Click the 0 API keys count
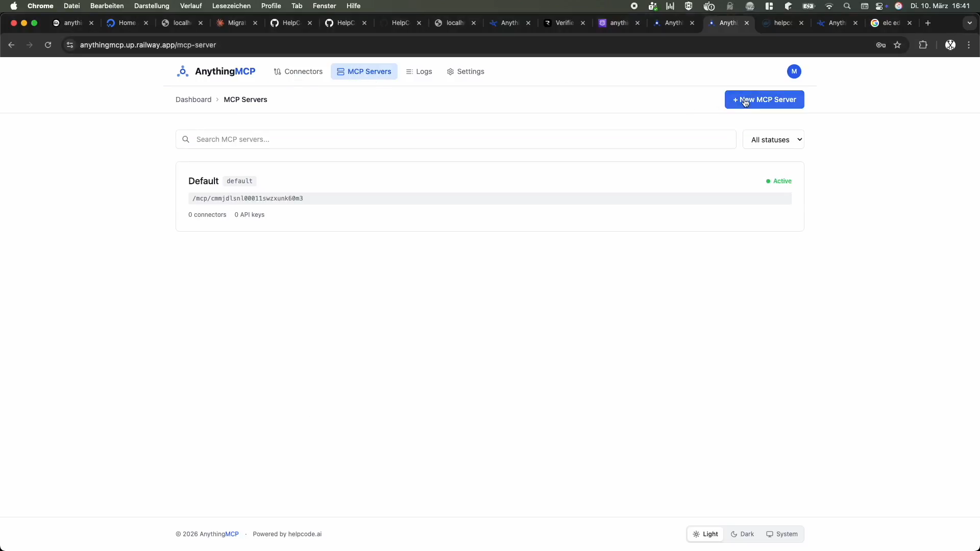 click(x=250, y=215)
